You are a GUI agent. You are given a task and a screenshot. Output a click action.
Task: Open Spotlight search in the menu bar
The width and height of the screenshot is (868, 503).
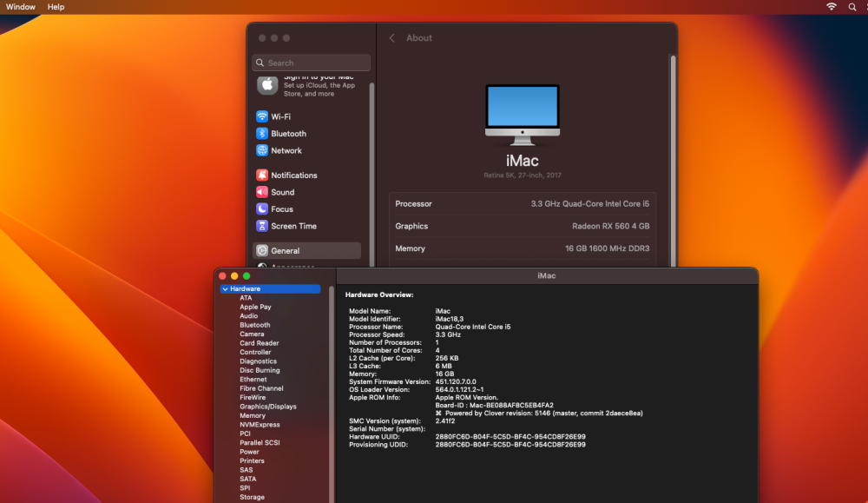click(x=852, y=7)
